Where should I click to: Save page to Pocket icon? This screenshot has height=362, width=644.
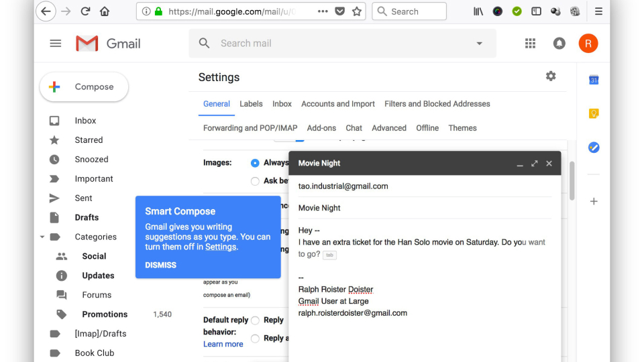339,11
